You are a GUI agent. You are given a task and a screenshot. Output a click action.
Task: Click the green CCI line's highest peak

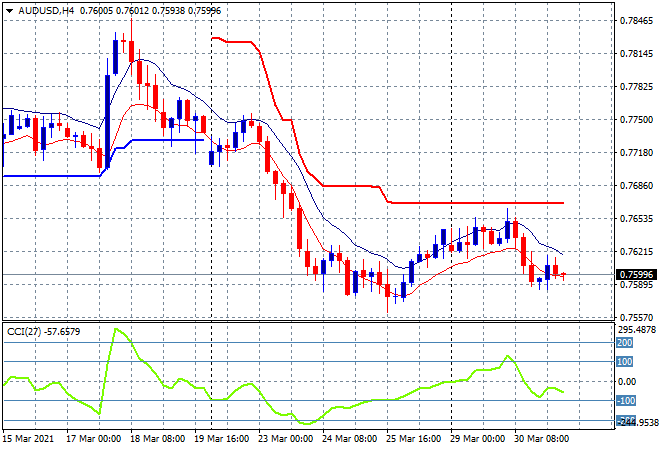[118, 329]
